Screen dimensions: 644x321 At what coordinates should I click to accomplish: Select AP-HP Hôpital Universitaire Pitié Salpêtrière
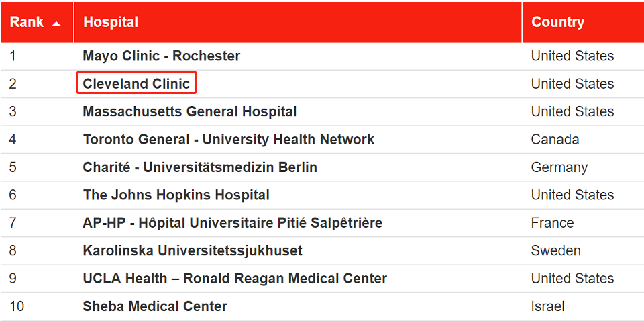coord(233,223)
